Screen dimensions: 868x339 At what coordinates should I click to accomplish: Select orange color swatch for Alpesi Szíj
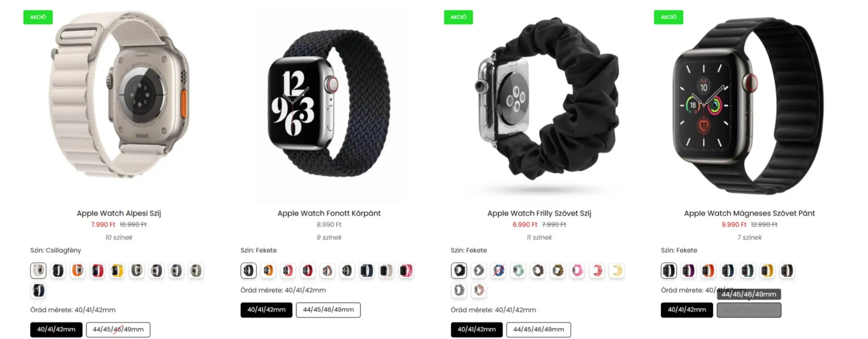[x=78, y=271]
